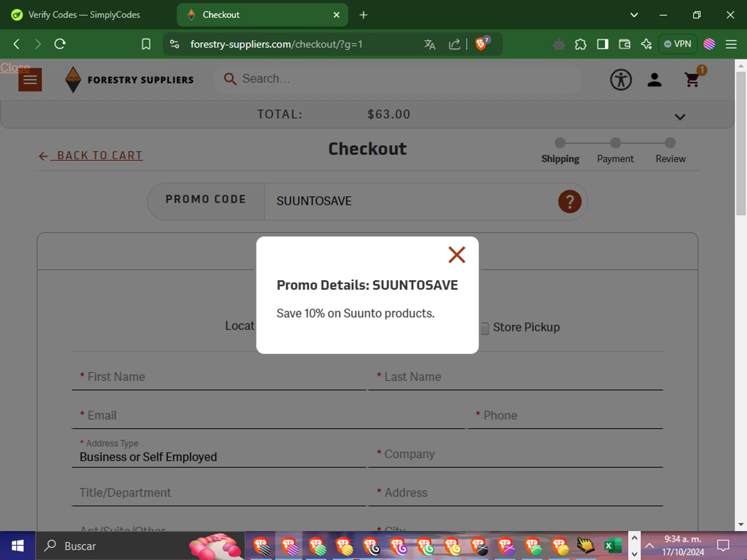This screenshot has width=747, height=560.
Task: Focus the promo code input field
Action: pyautogui.click(x=411, y=201)
